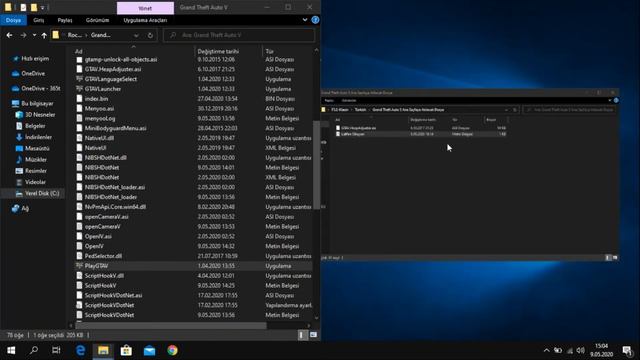Switch to details view icon in the status bar
640x360 pixels.
pyautogui.click(x=302, y=335)
